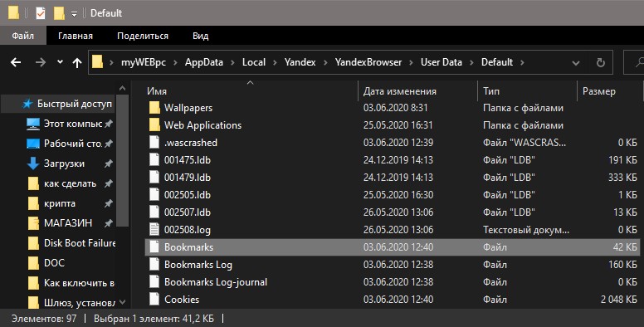Click the Рабочий стол desktop icon

[33, 144]
